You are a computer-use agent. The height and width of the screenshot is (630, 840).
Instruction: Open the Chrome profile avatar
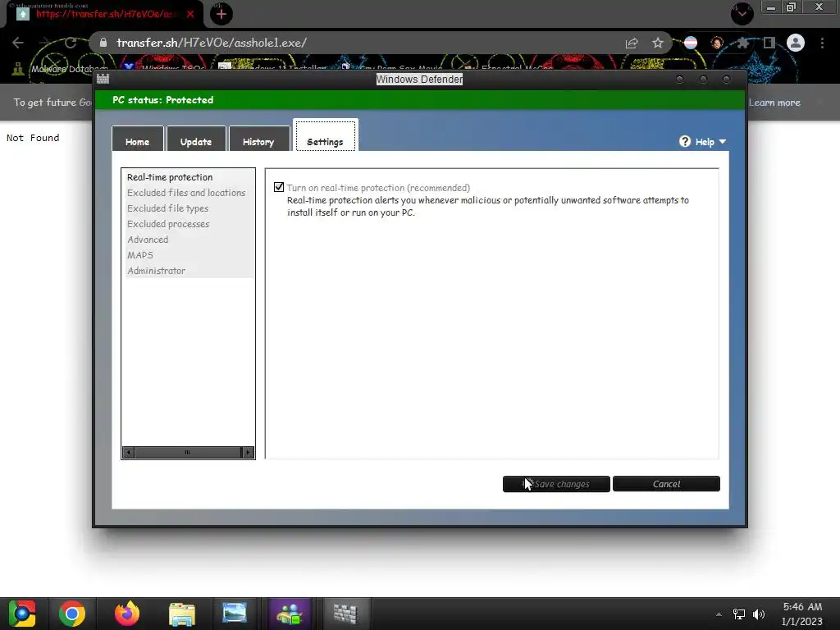[x=796, y=43]
